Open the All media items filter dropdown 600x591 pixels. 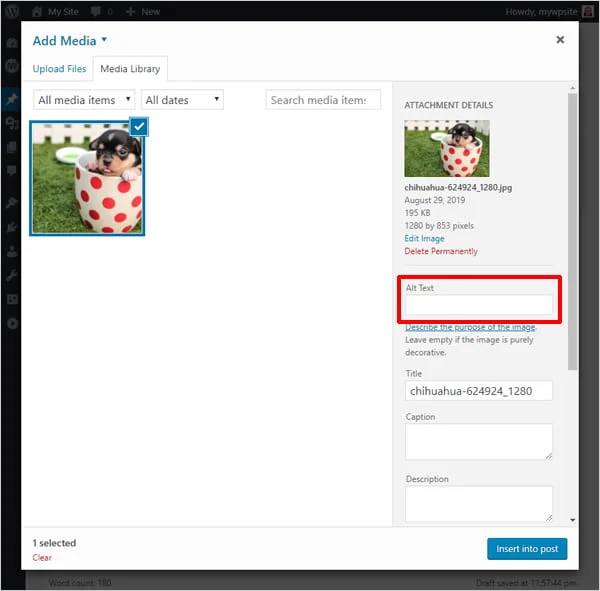tap(84, 100)
